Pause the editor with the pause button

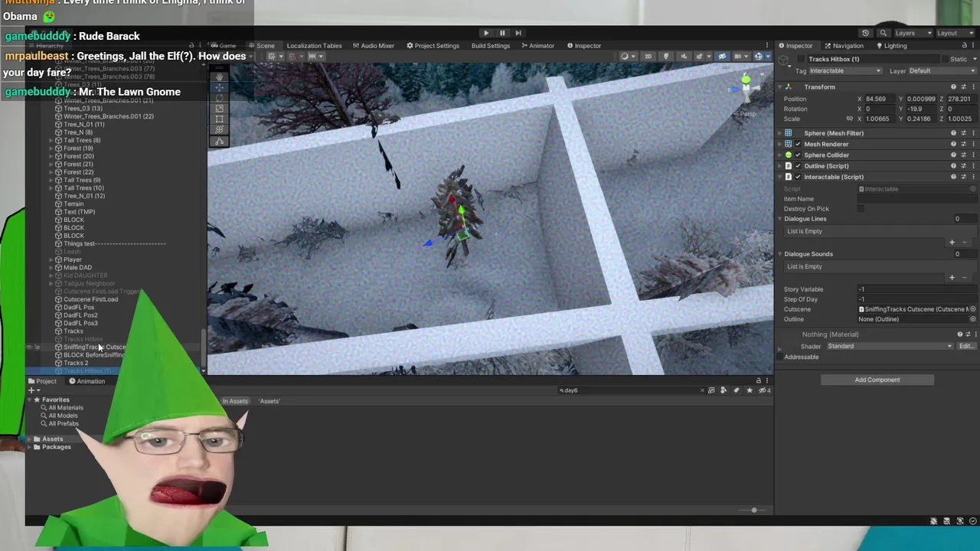tap(502, 33)
